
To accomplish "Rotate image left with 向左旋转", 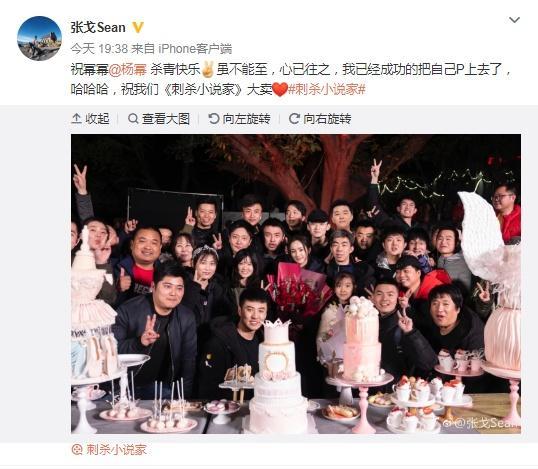I will pyautogui.click(x=239, y=119).
